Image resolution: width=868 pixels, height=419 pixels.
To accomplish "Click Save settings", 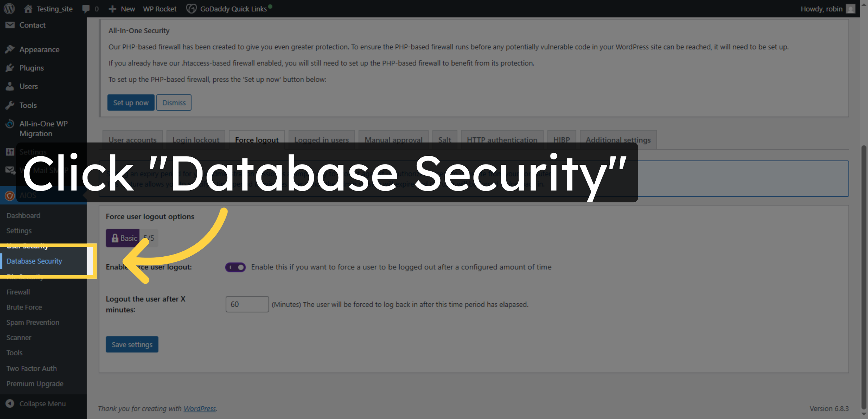I will coord(132,344).
